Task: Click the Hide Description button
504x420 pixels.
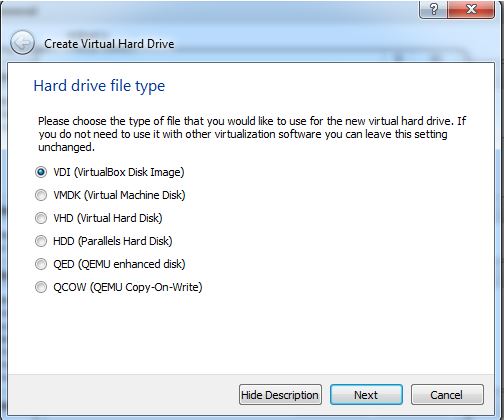Action: coord(280,395)
